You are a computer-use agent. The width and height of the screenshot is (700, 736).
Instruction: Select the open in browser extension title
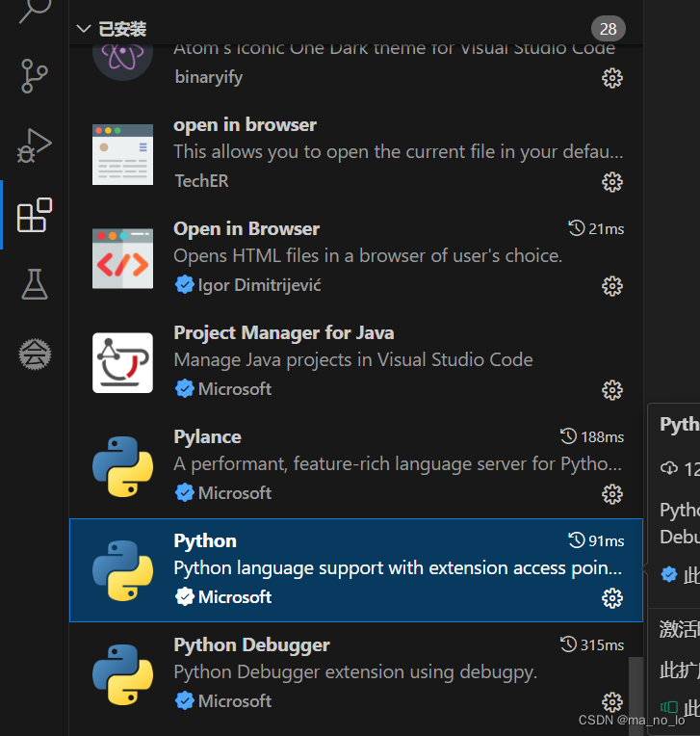pyautogui.click(x=245, y=125)
